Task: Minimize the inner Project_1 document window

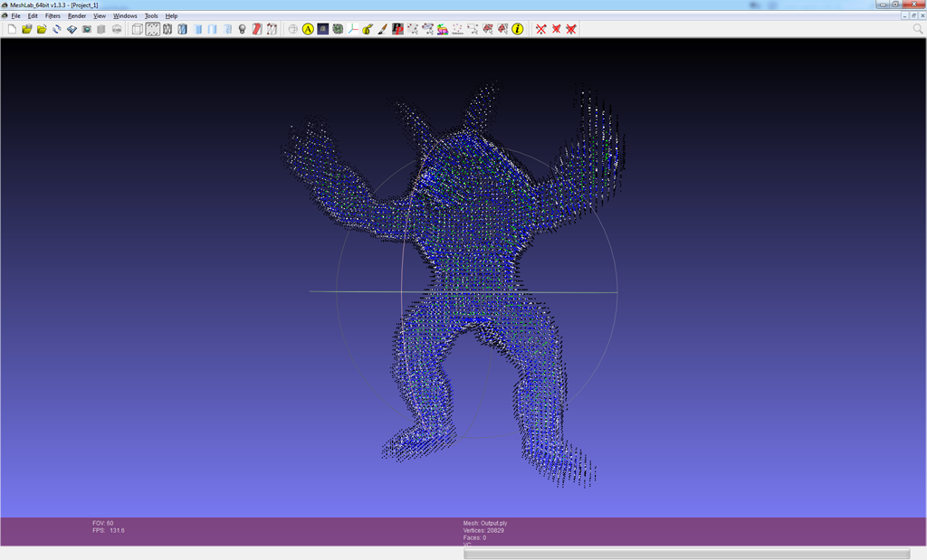Action: (904, 16)
